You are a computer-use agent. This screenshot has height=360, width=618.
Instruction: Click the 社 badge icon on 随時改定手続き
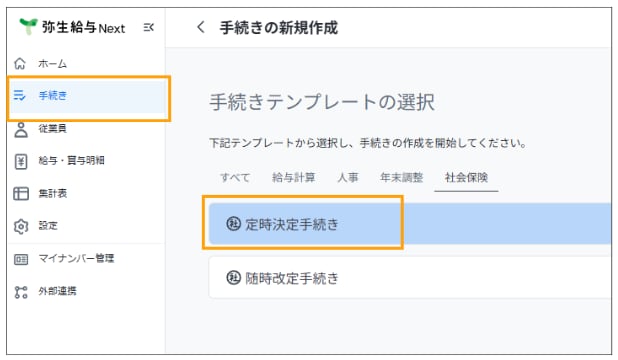[233, 277]
